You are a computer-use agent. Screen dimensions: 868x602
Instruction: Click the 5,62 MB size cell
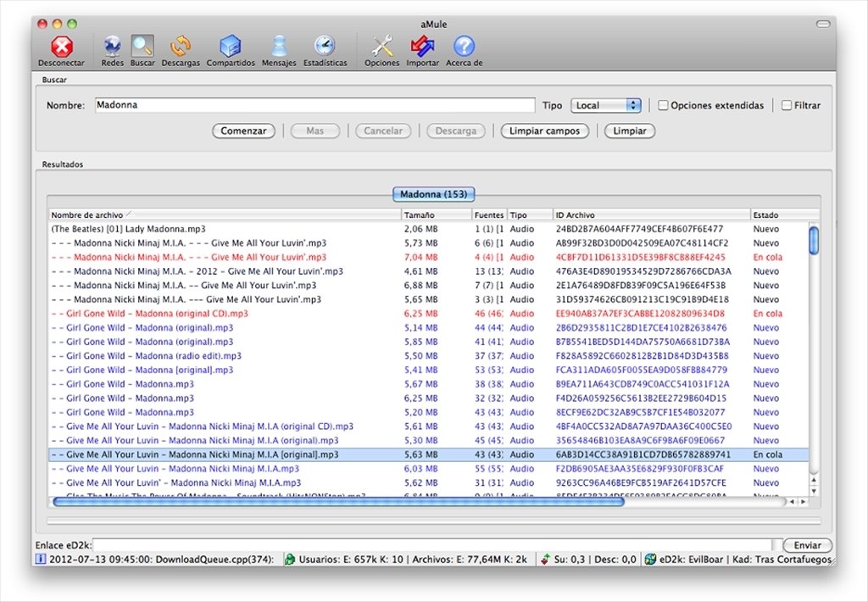[420, 483]
